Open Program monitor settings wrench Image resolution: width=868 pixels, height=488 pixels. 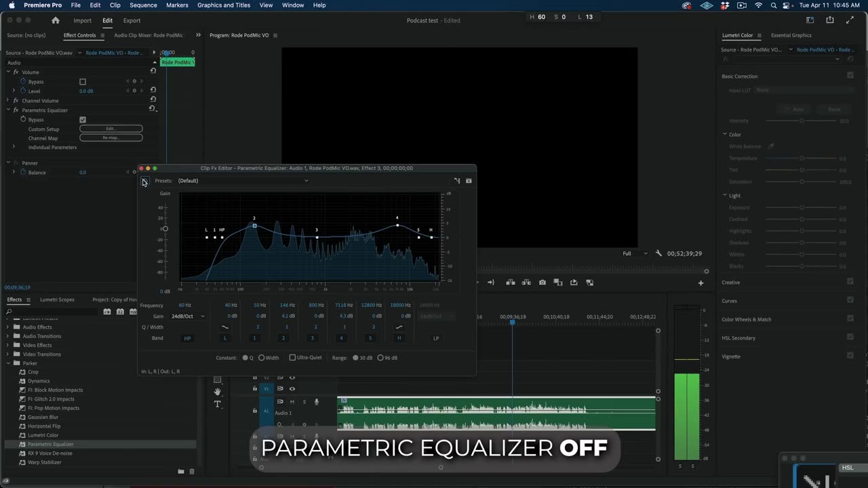pos(658,253)
